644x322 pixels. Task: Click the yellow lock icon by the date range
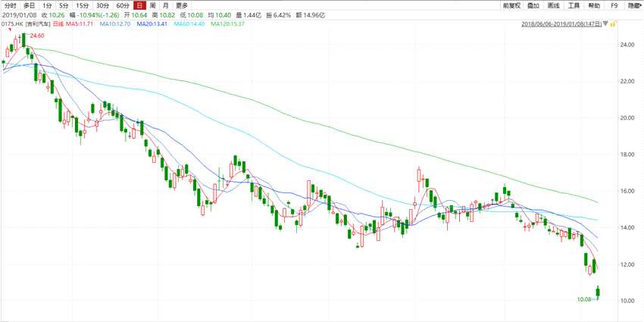coord(612,24)
